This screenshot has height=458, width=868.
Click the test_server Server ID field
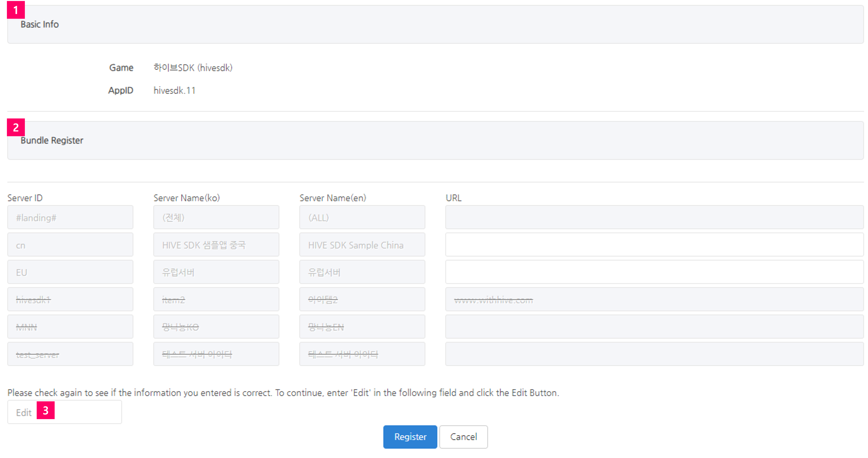(70, 354)
